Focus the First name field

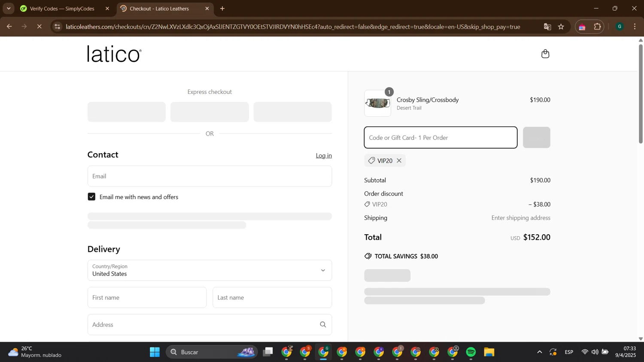pyautogui.click(x=147, y=298)
